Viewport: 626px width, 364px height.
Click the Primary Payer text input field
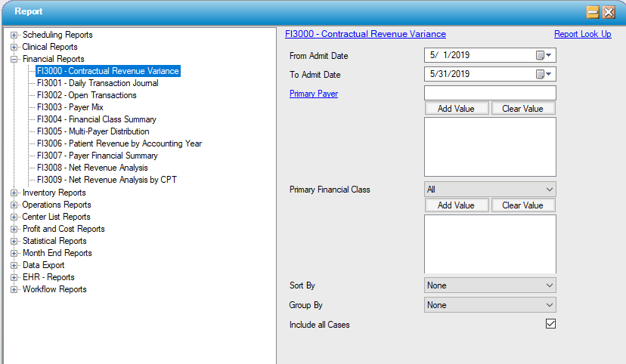(x=490, y=93)
